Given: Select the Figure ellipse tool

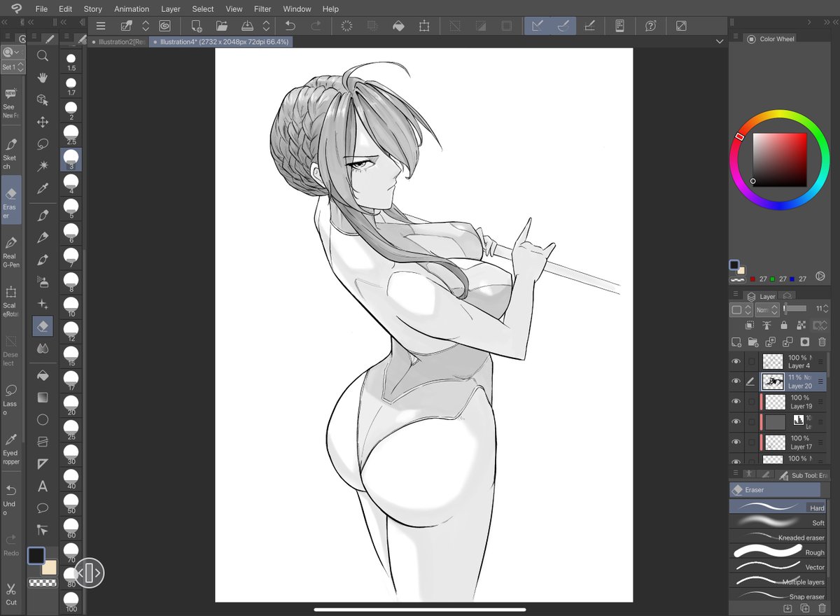Looking at the screenshot, I should point(43,419).
